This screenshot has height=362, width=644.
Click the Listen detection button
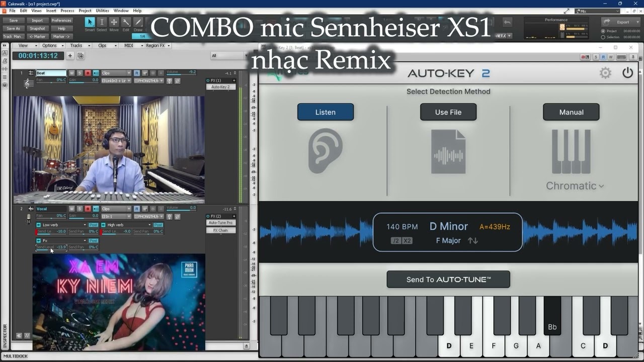click(x=326, y=112)
